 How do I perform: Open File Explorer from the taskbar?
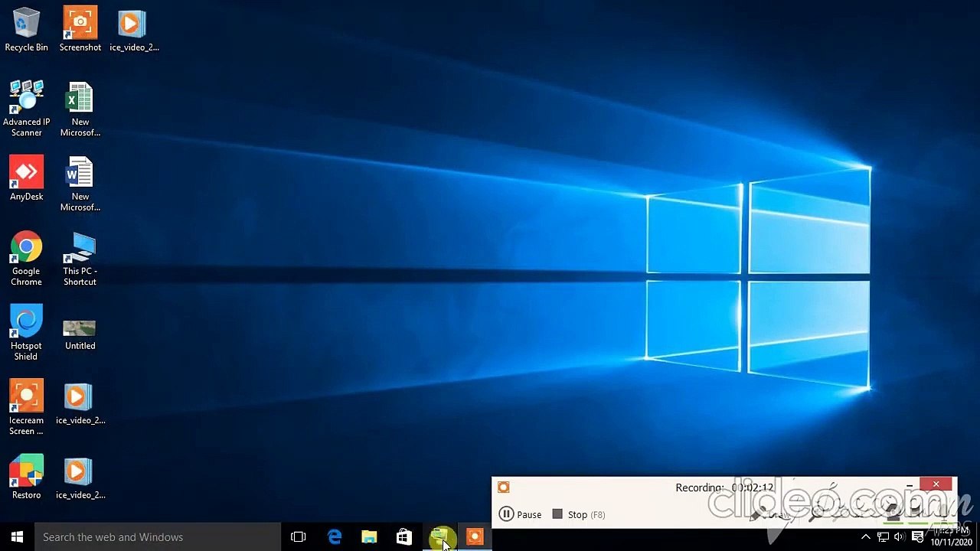coord(369,536)
